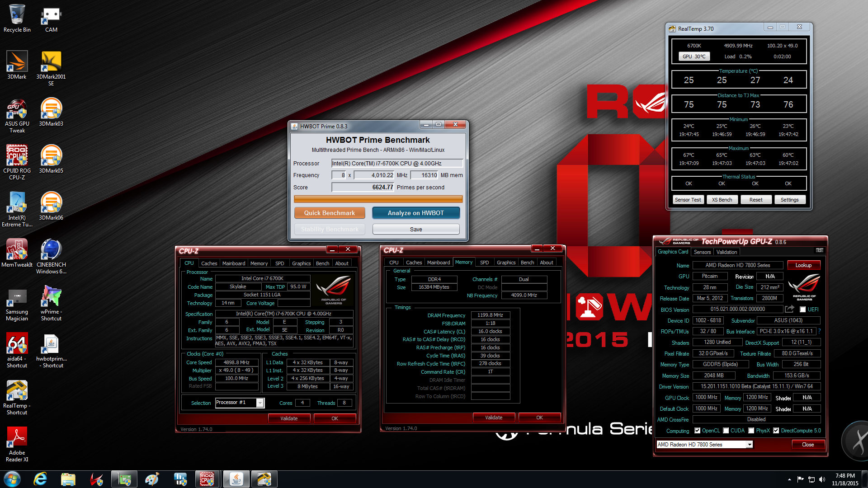The width and height of the screenshot is (868, 488).
Task: Open Graphics tab in right CPU-Z window
Action: point(506,263)
